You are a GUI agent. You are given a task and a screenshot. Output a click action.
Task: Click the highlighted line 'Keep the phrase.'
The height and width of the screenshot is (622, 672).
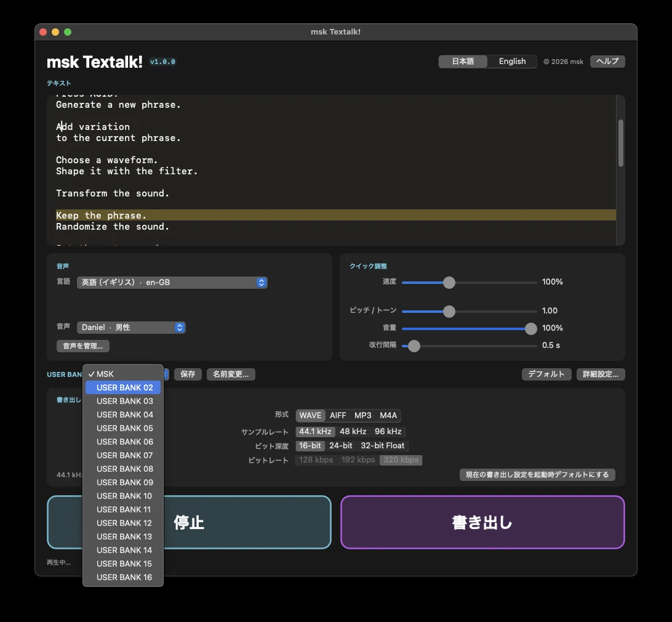click(x=335, y=216)
